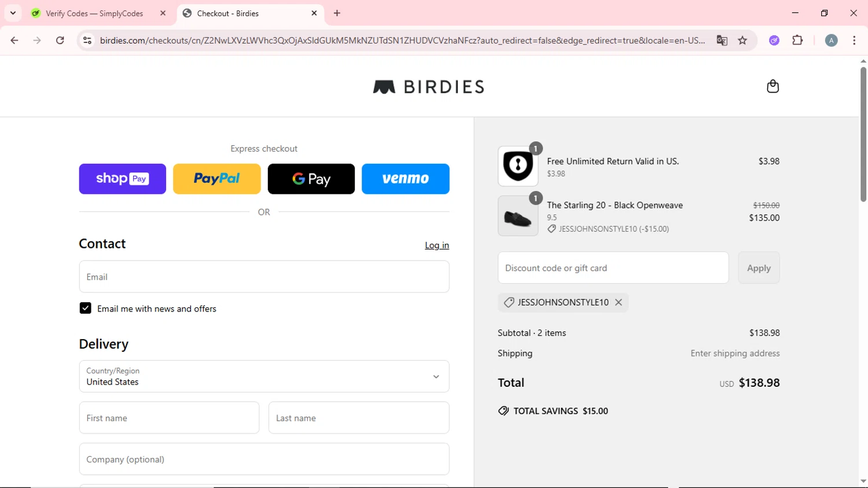This screenshot has height=488, width=868.
Task: Open a new browser tab
Action: pos(337,13)
